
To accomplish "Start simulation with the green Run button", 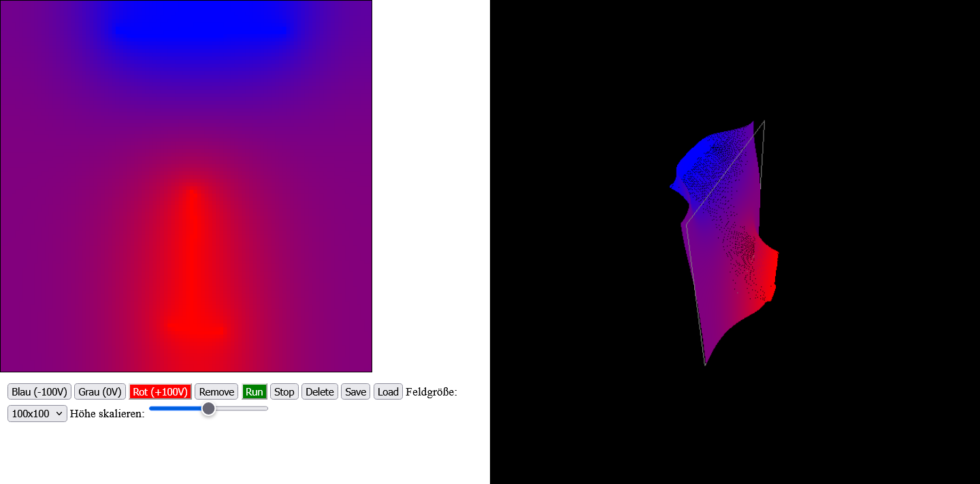I will pyautogui.click(x=255, y=391).
